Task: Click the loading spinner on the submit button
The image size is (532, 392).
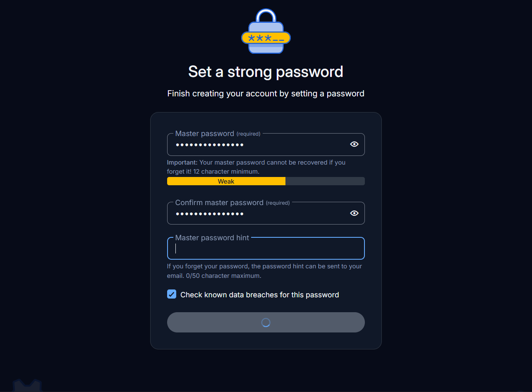Action: click(266, 323)
